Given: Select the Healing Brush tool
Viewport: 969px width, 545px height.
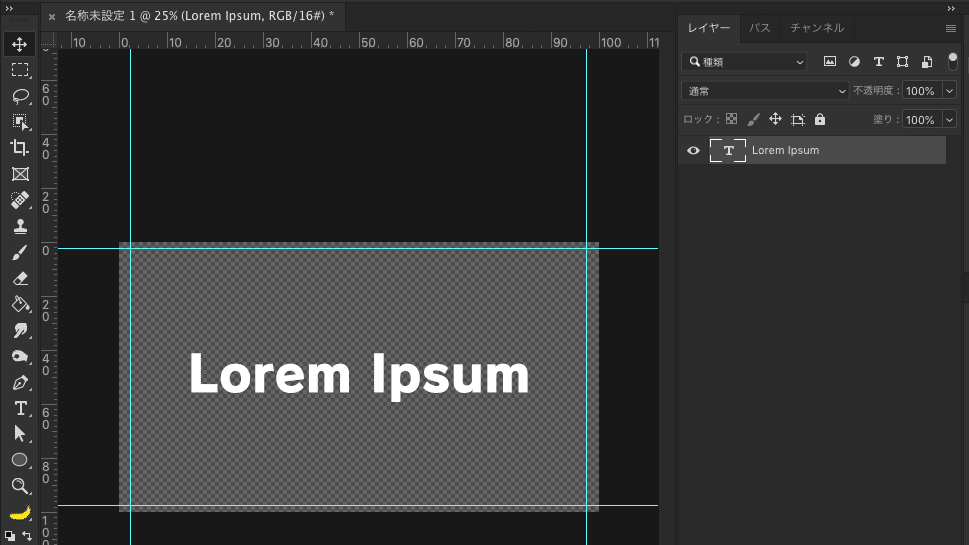Looking at the screenshot, I should point(20,200).
